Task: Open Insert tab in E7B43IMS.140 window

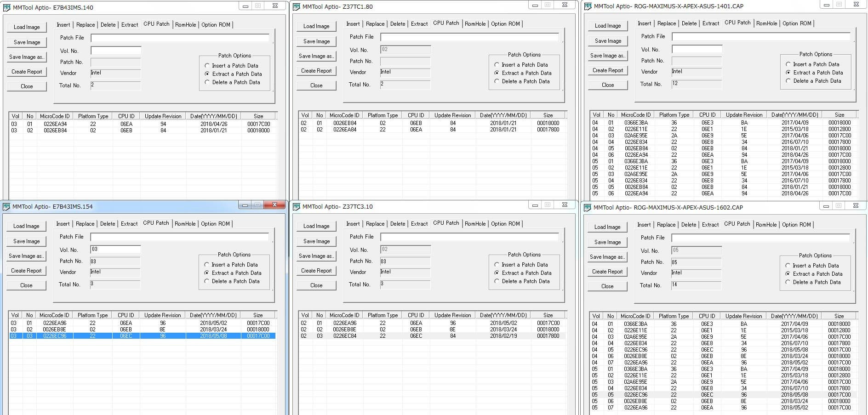Action: click(63, 25)
